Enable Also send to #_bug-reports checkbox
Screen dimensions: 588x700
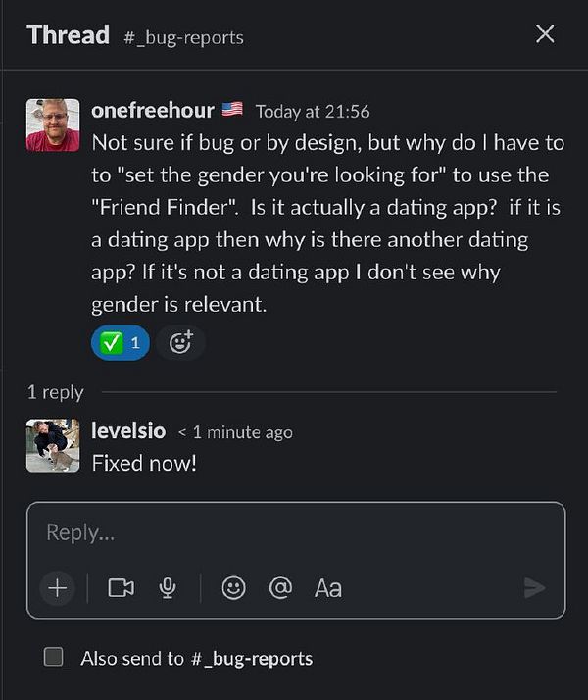point(54,657)
